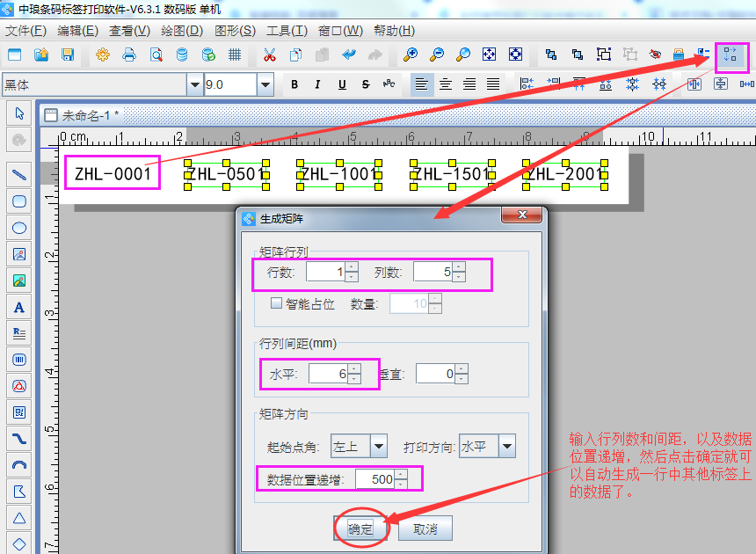This screenshot has width=756, height=554.
Task: Choose the text tool with letter A
Action: 18,307
